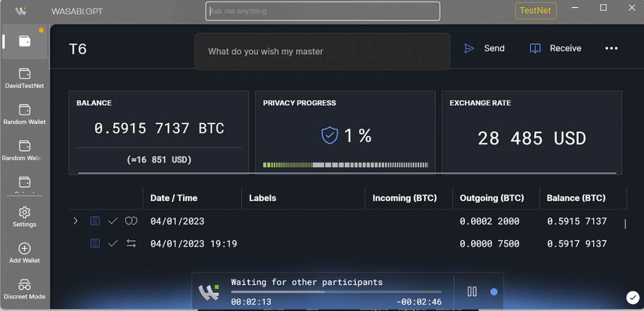
Task: Click the 'Ask me anything' search field
Action: [x=322, y=11]
